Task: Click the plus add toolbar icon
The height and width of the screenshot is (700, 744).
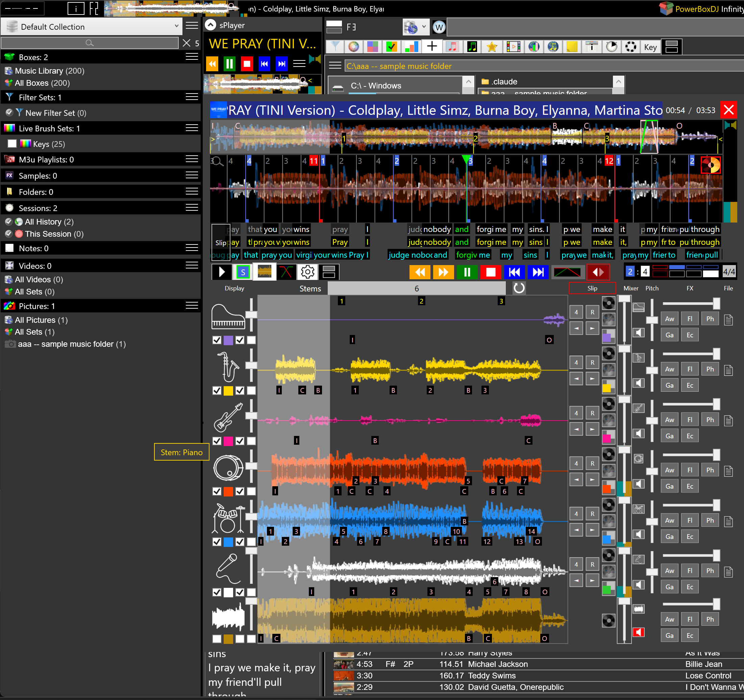Action: pyautogui.click(x=432, y=47)
